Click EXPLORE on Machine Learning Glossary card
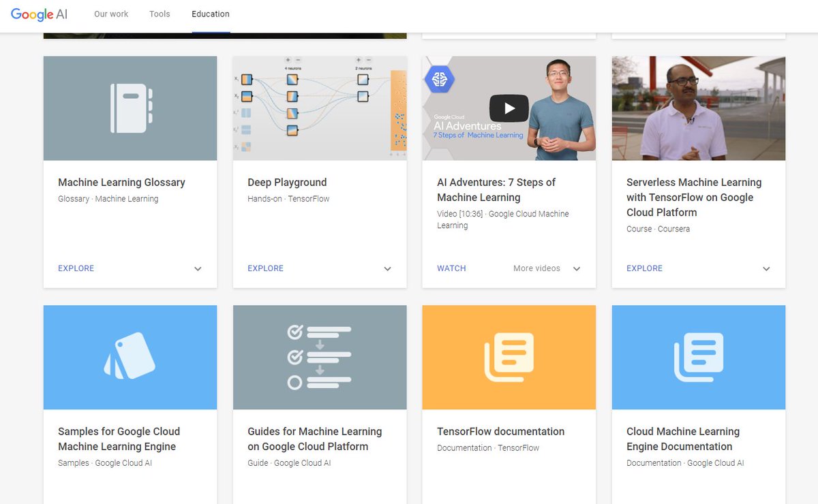This screenshot has width=818, height=504. pyautogui.click(x=76, y=268)
